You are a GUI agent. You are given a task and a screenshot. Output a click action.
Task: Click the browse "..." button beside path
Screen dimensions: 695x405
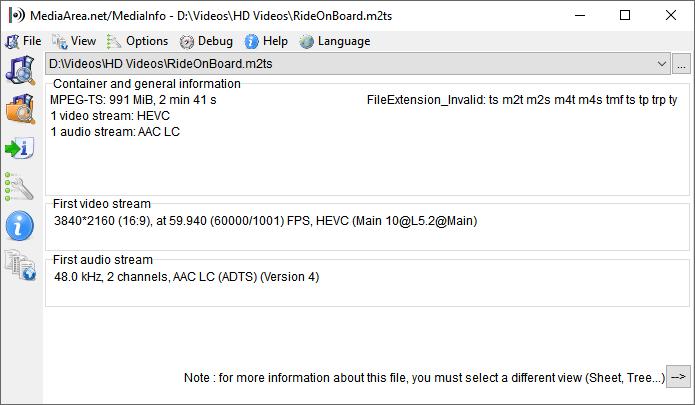[681, 64]
